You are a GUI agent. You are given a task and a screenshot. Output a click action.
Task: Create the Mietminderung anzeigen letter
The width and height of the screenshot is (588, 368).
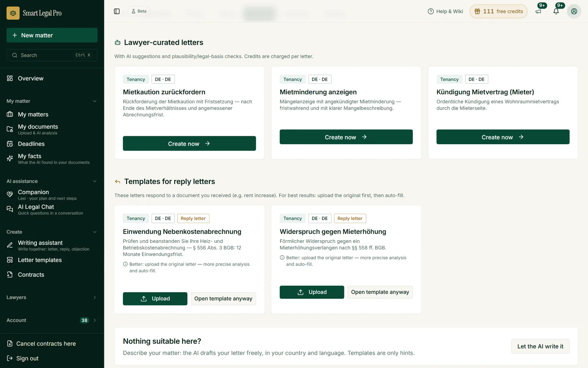click(x=346, y=137)
